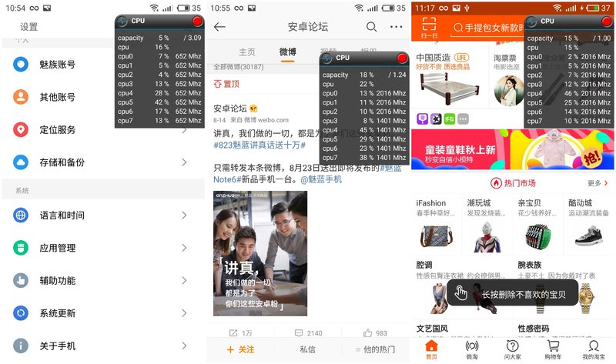Screen dimensions: 616x364
Task: Open the 酷动城 market card
Action: coord(588,224)
